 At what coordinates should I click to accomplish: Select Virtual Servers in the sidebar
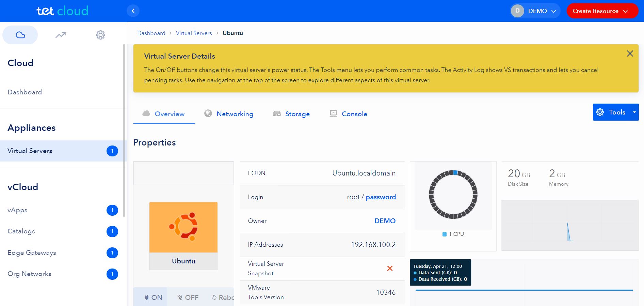pos(63,151)
